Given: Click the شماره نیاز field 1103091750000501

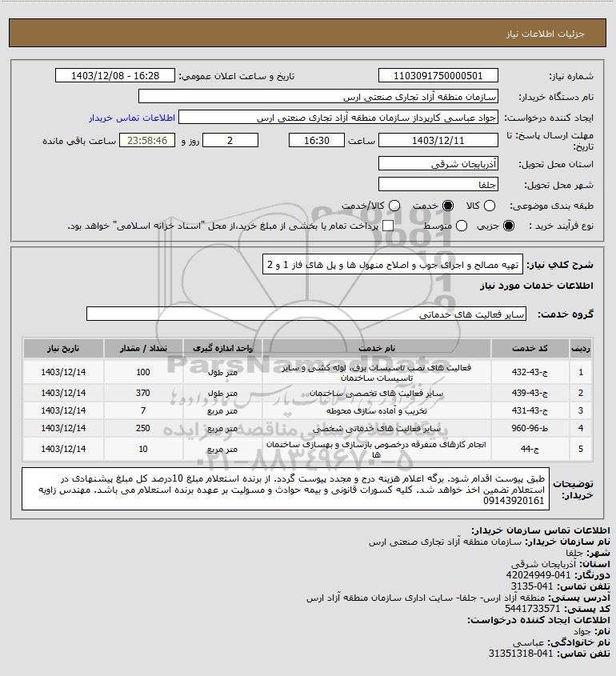Looking at the screenshot, I should pyautogui.click(x=438, y=75).
